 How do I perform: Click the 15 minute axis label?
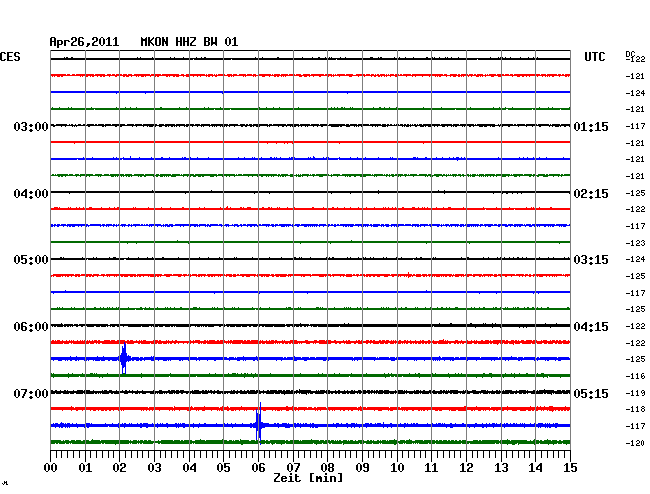click(570, 467)
